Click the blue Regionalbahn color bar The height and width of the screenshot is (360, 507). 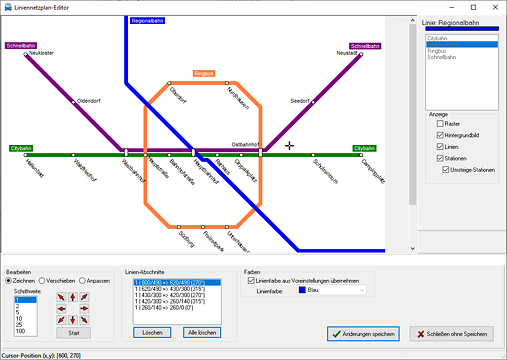click(x=462, y=29)
